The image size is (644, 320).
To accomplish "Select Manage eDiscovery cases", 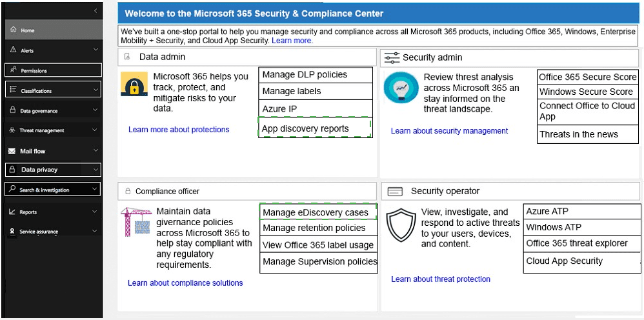I will click(318, 212).
